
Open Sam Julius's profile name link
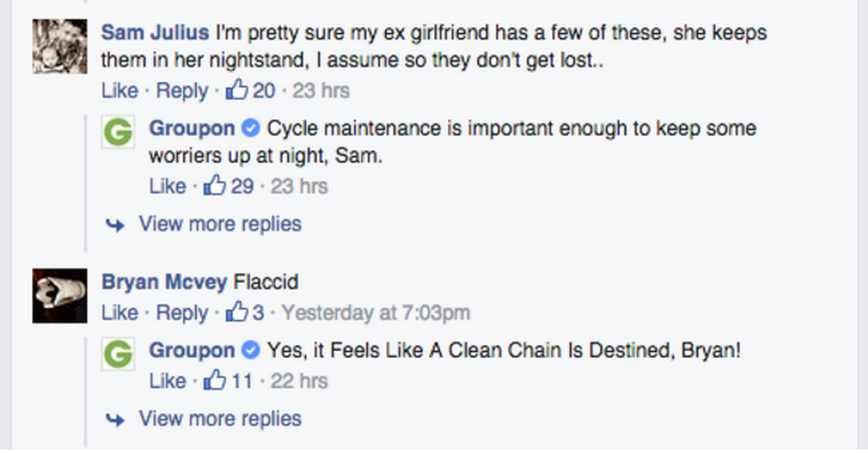pyautogui.click(x=155, y=32)
